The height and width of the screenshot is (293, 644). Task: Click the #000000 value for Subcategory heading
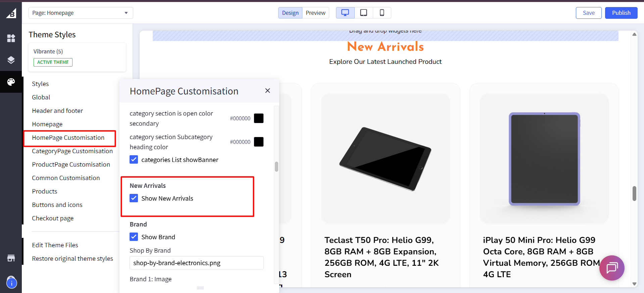tap(240, 142)
